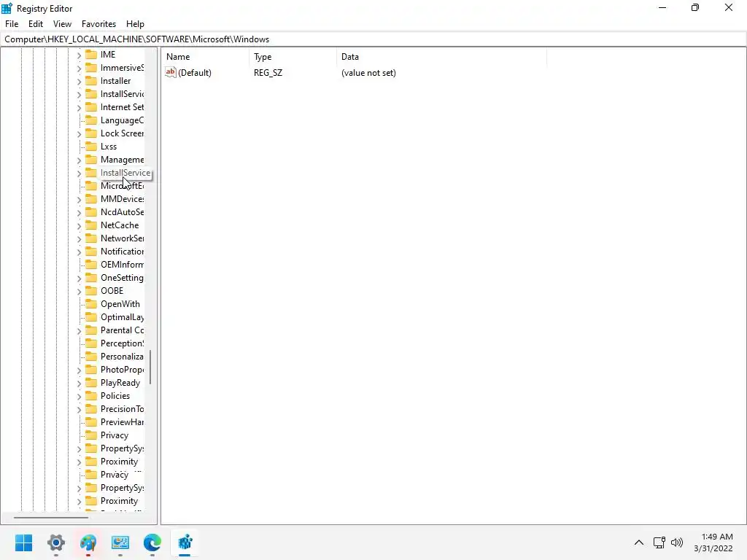Open the network status tray icon

click(x=659, y=542)
